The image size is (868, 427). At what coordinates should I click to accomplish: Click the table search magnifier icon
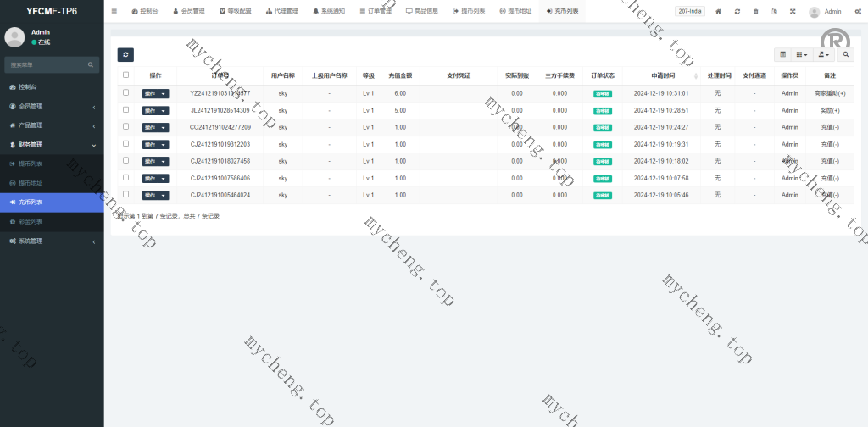click(846, 54)
